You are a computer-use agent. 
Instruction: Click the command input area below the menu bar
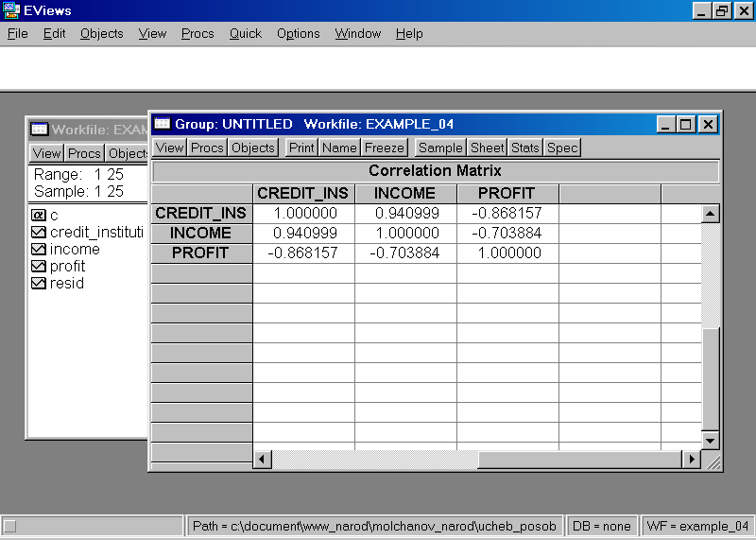(x=378, y=68)
